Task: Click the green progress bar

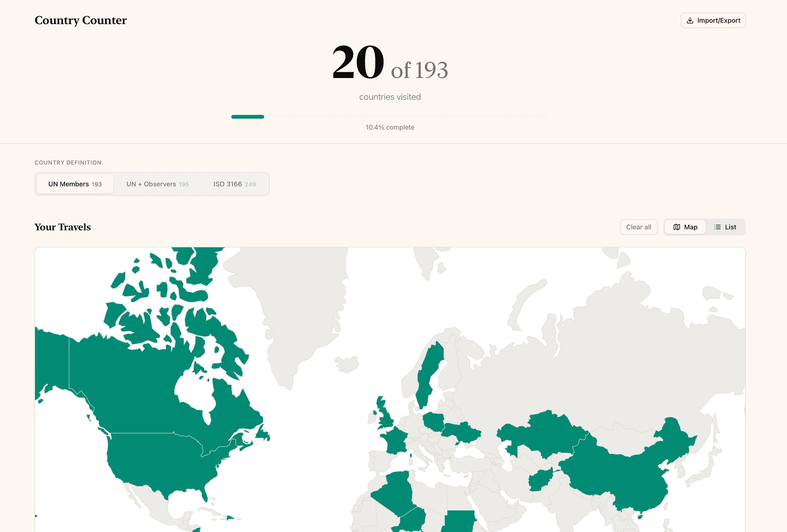Action: tap(248, 117)
